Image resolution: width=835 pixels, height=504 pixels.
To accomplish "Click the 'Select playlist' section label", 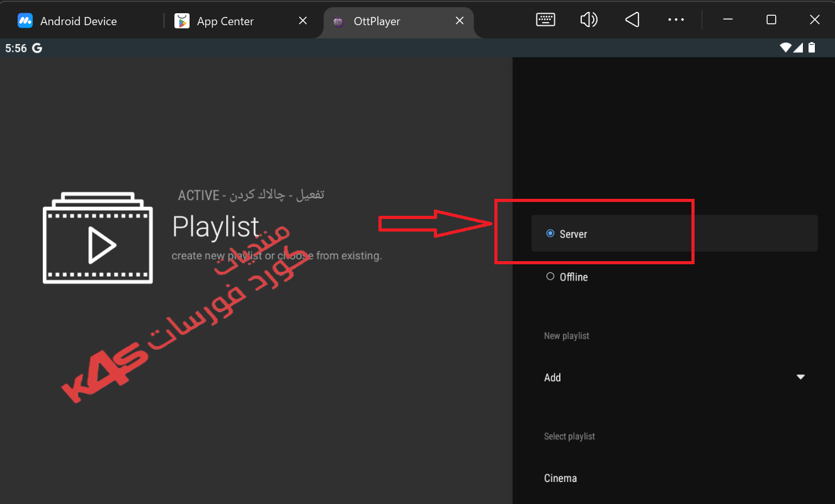I will pyautogui.click(x=569, y=437).
